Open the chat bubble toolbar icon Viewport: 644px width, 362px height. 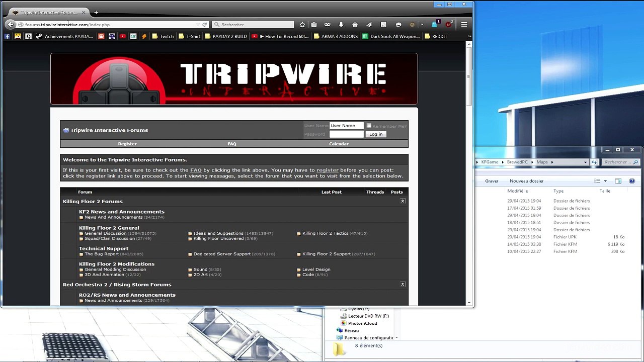click(398, 24)
